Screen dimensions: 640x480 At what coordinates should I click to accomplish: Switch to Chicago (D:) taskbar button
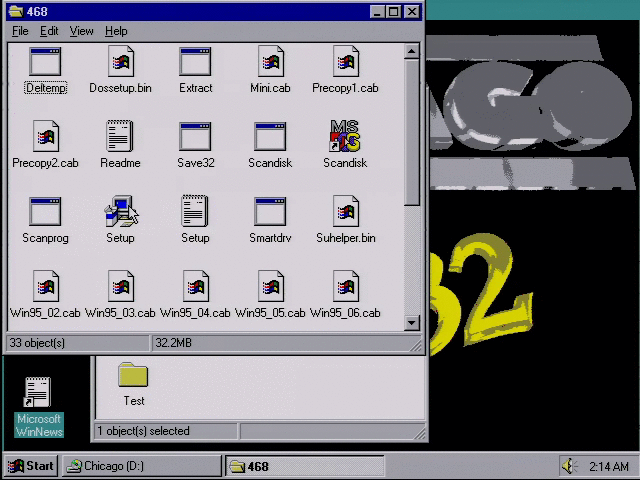[142, 466]
